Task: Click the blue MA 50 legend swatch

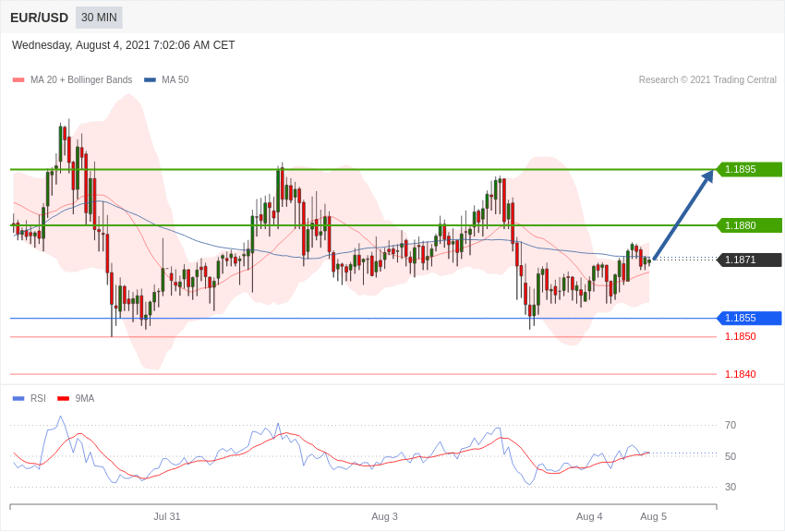Action: click(150, 80)
